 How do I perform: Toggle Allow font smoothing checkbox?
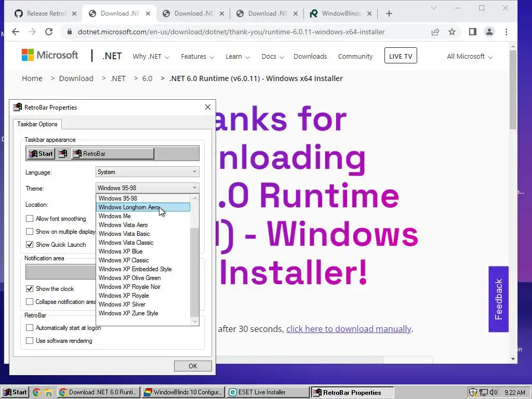point(30,219)
